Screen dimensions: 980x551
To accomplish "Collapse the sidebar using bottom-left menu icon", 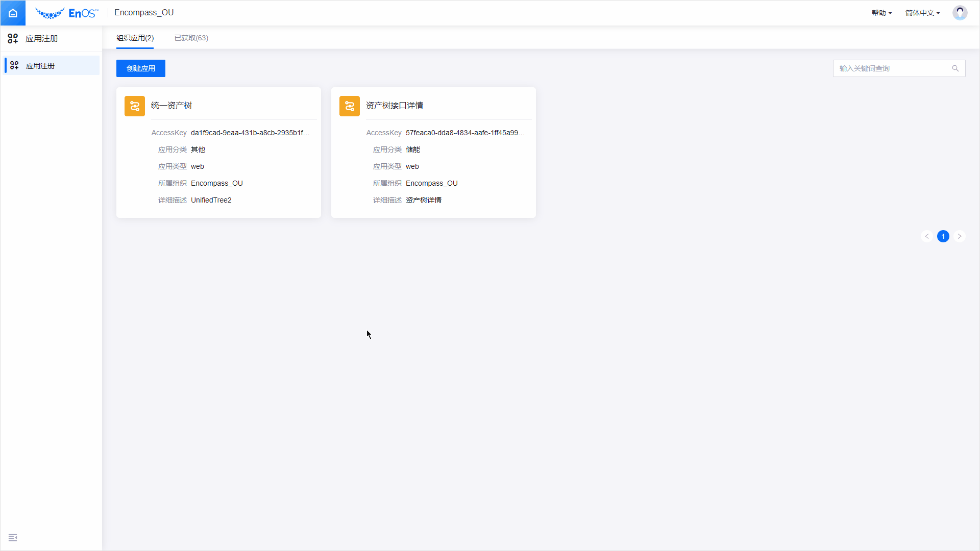I will (x=13, y=538).
